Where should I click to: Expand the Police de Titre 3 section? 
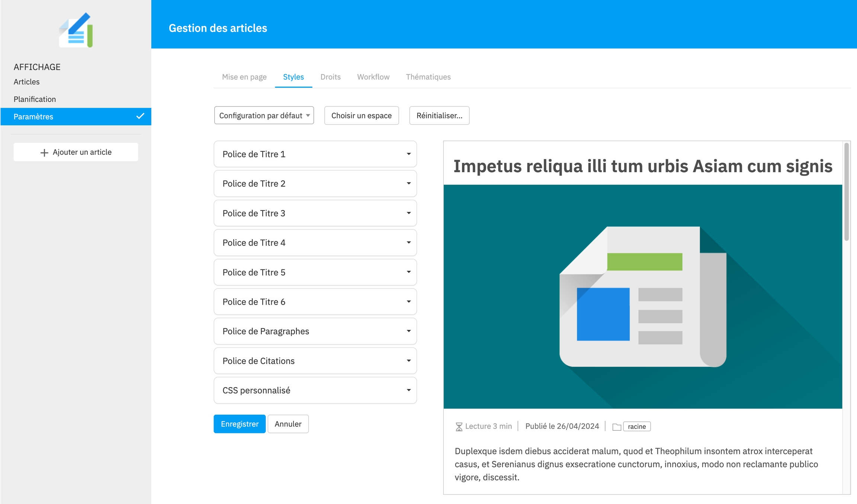coord(315,213)
